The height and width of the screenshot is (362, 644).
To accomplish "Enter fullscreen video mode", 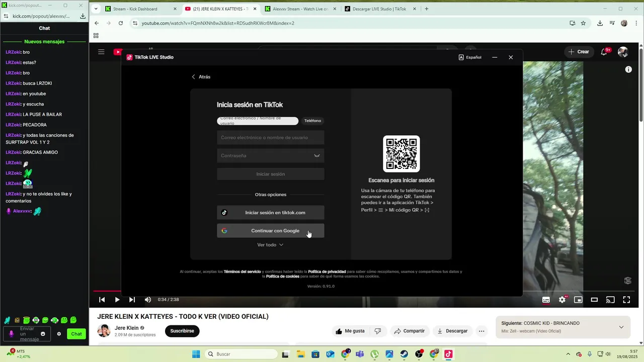I will [626, 300].
